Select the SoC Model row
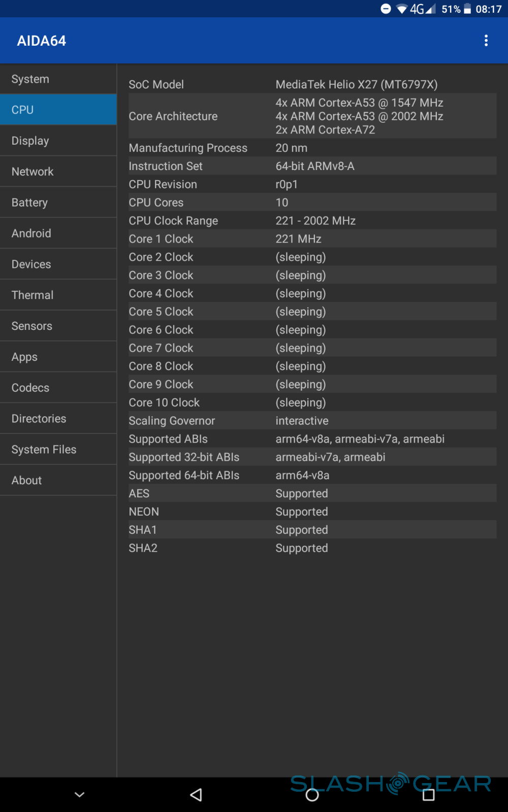This screenshot has height=812, width=508. coord(312,84)
